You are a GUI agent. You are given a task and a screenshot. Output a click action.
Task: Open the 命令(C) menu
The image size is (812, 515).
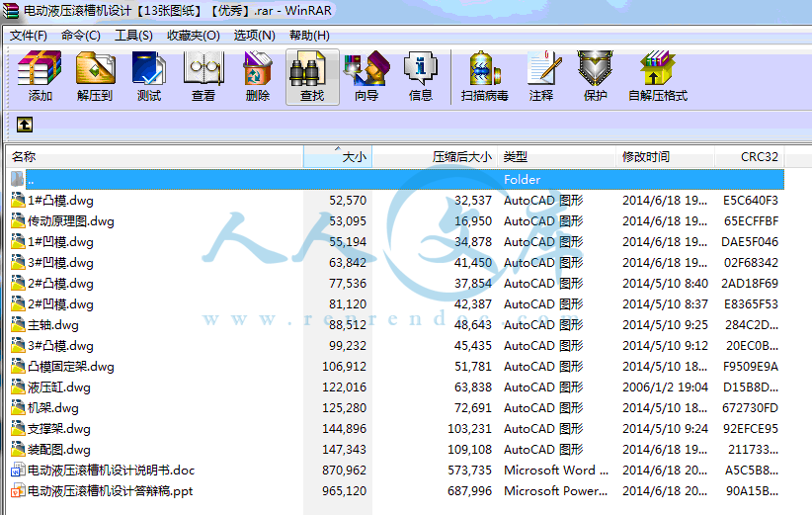tap(81, 36)
